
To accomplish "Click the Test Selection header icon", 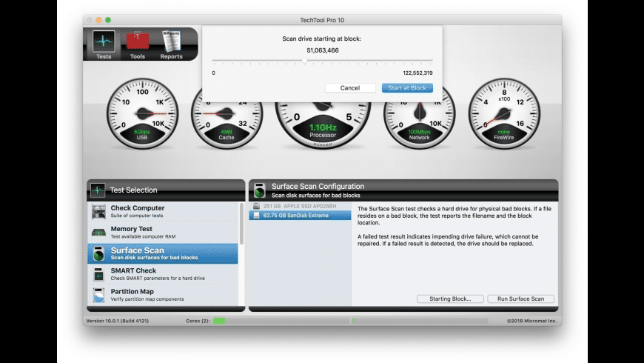I will (98, 190).
